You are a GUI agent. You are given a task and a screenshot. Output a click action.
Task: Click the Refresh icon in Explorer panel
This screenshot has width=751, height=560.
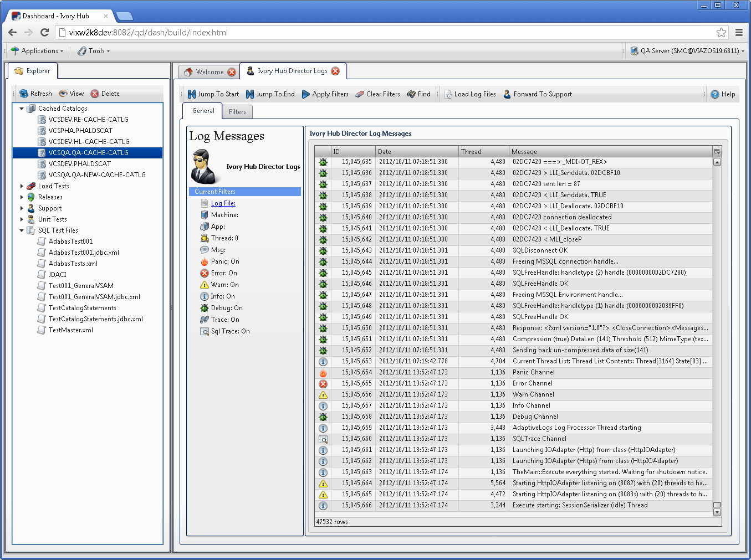(x=24, y=94)
